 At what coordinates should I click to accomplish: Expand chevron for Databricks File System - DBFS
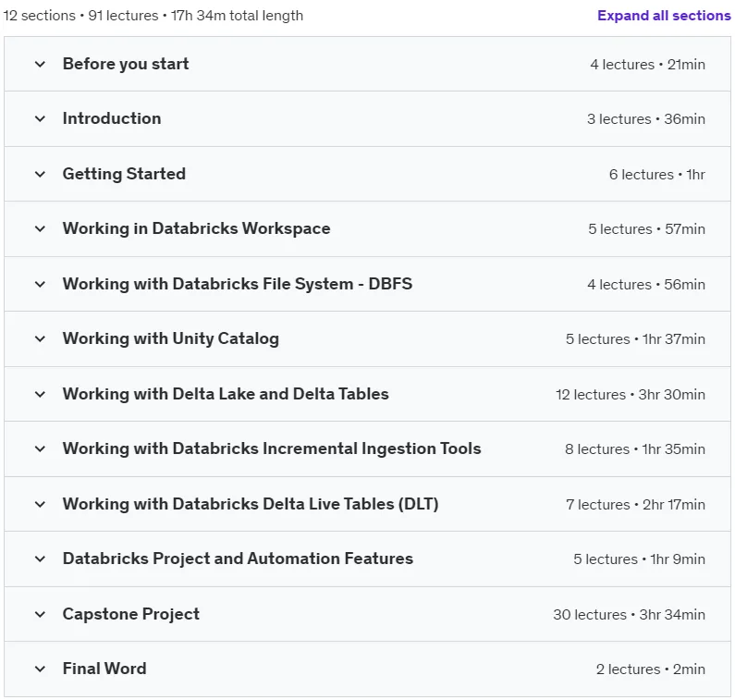pos(41,285)
